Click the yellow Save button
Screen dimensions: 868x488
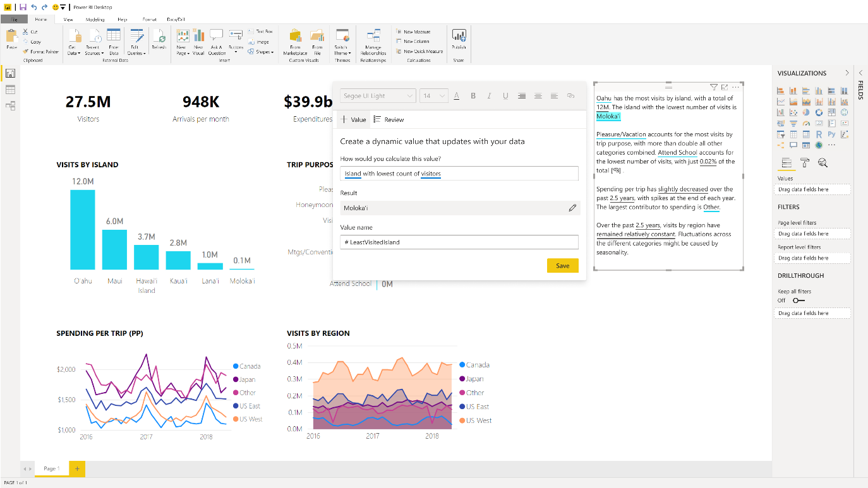click(562, 266)
